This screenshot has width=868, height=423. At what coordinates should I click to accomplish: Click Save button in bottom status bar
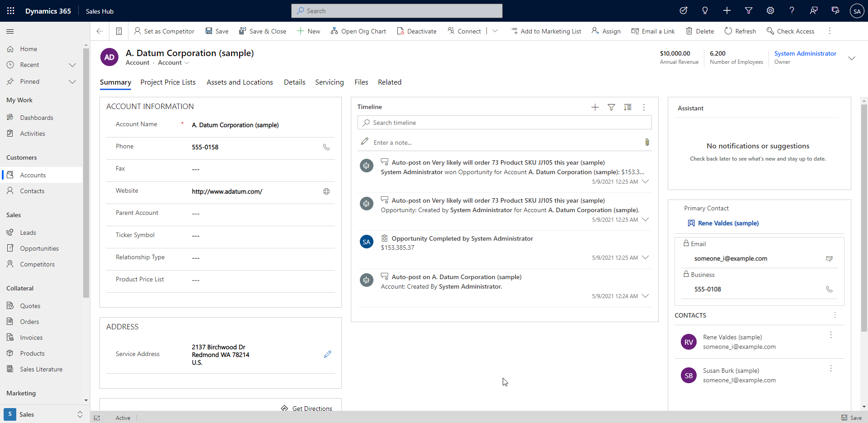tap(851, 418)
